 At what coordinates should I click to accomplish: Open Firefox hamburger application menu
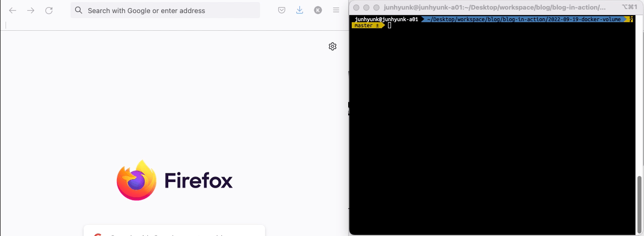point(336,10)
